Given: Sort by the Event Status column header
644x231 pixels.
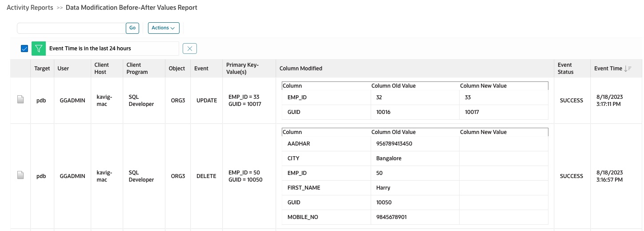Looking at the screenshot, I should [x=565, y=69].
